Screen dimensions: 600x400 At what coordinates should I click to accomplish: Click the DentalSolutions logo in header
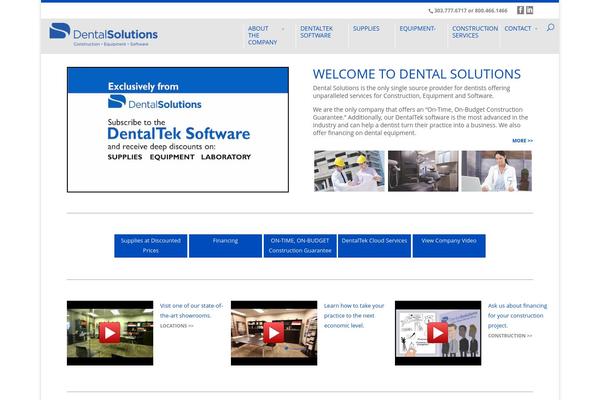tap(103, 34)
